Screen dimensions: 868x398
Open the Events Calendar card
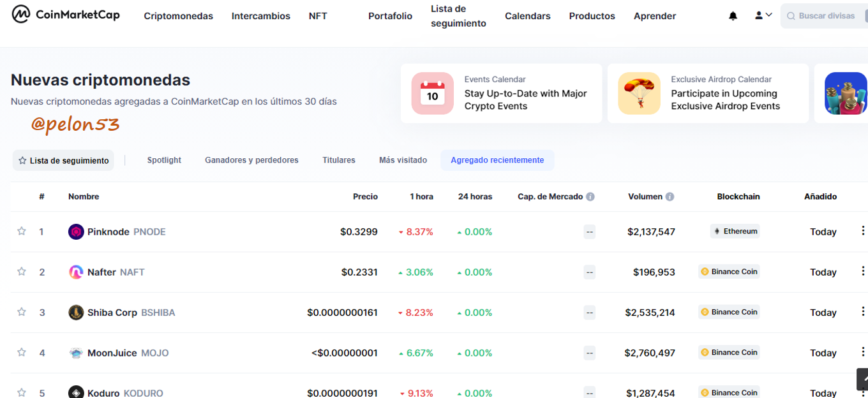(501, 93)
